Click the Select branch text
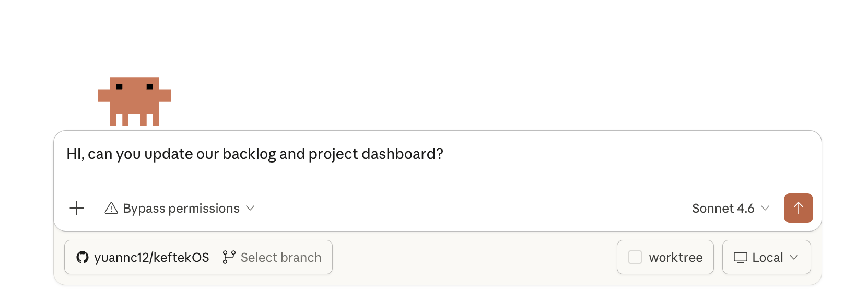 point(281,257)
